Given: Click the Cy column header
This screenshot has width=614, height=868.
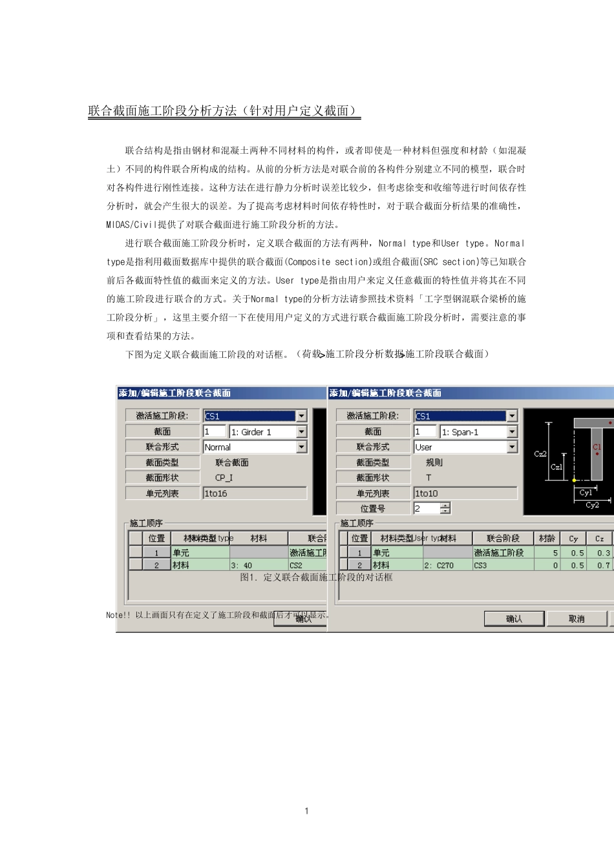Looking at the screenshot, I should pyautogui.click(x=573, y=538).
